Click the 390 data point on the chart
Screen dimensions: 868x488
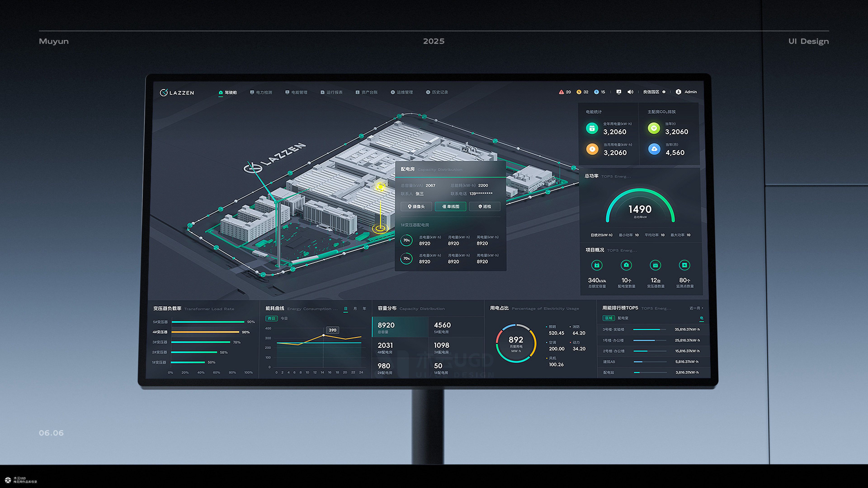(x=323, y=335)
